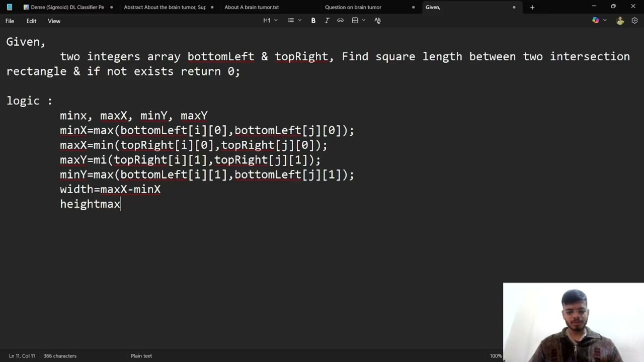Click the word 'bottomLeft' in the description line
This screenshot has height=362, width=644.
point(221,57)
